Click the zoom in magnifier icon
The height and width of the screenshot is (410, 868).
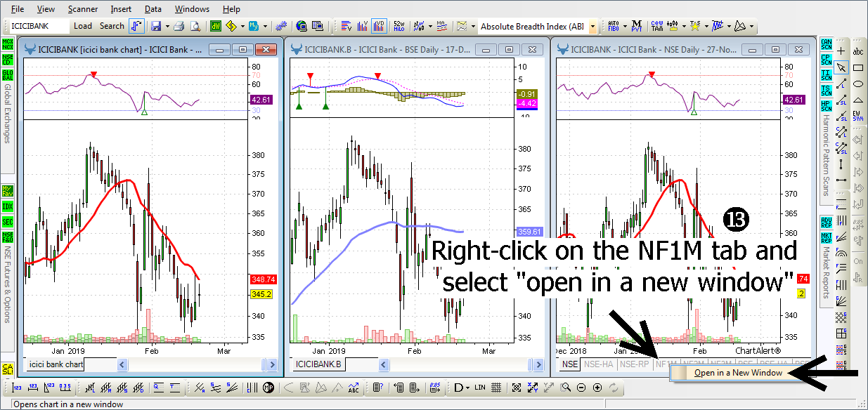tap(598, 388)
